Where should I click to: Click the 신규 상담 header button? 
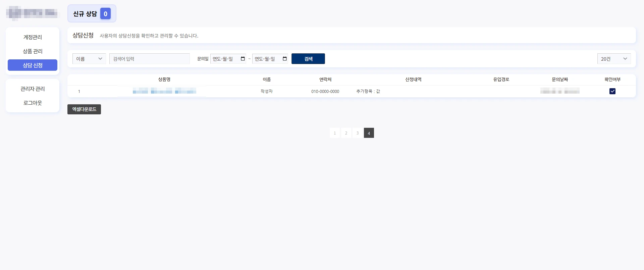click(x=92, y=14)
